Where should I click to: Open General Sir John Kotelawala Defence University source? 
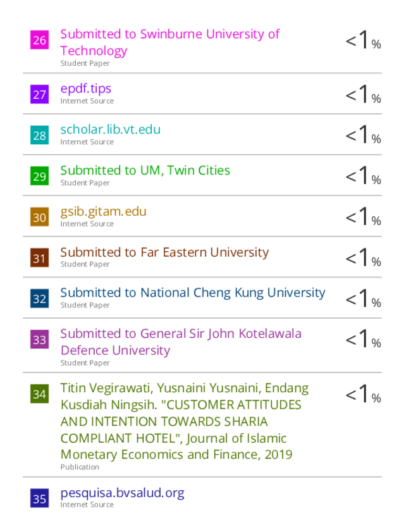(181, 342)
